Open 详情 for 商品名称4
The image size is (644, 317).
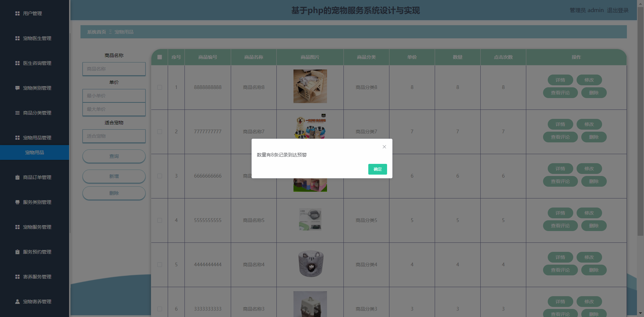(560, 257)
